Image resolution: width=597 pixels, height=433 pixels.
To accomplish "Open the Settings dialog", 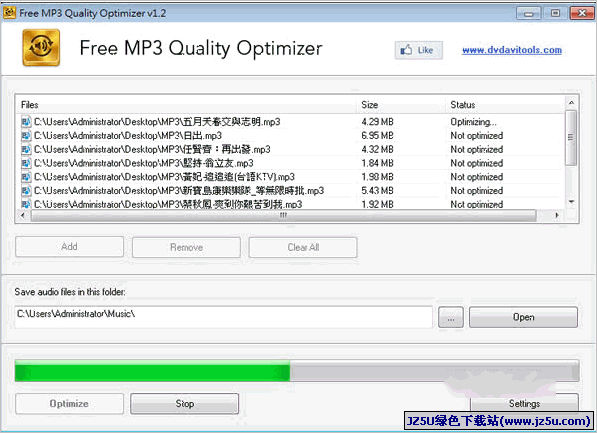I will tap(524, 403).
